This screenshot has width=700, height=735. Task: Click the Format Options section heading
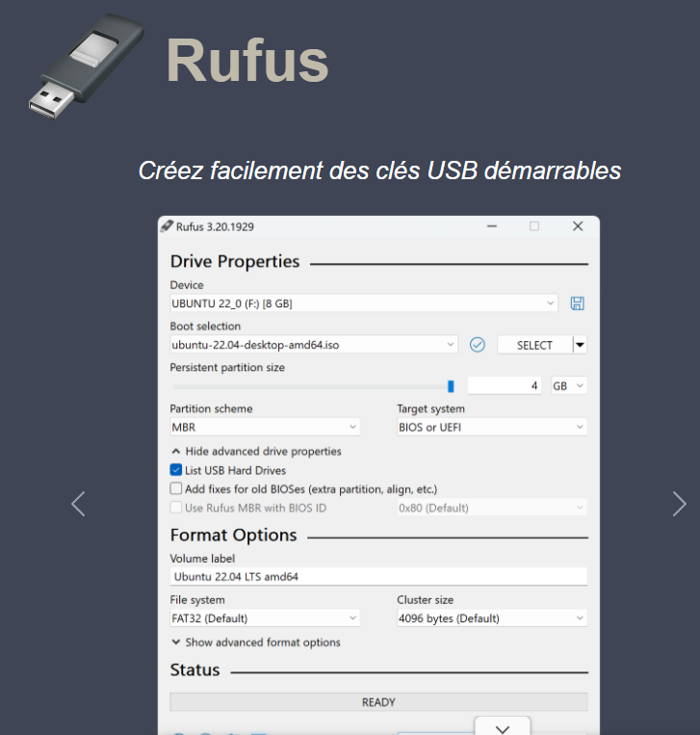(233, 535)
